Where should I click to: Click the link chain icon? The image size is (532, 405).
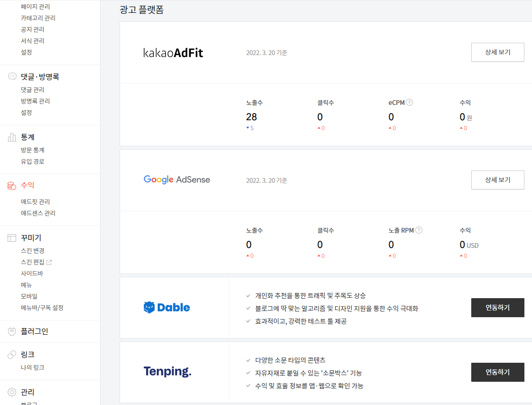pos(12,355)
